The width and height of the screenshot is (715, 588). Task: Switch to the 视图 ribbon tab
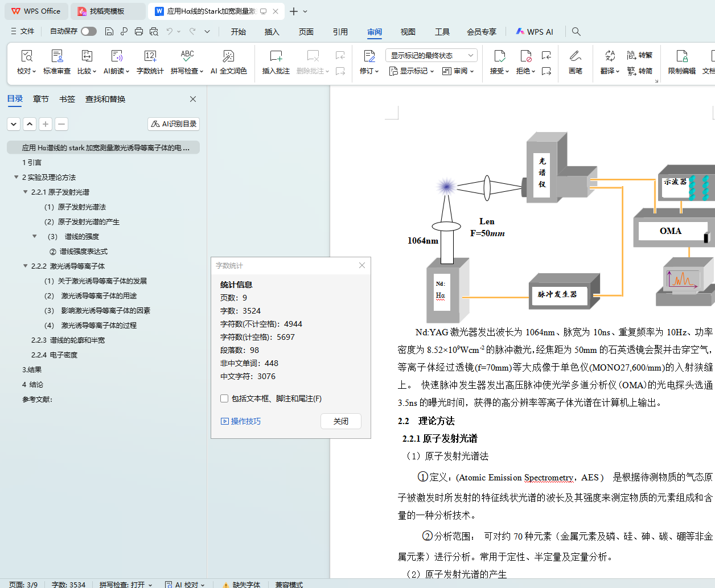tap(408, 32)
